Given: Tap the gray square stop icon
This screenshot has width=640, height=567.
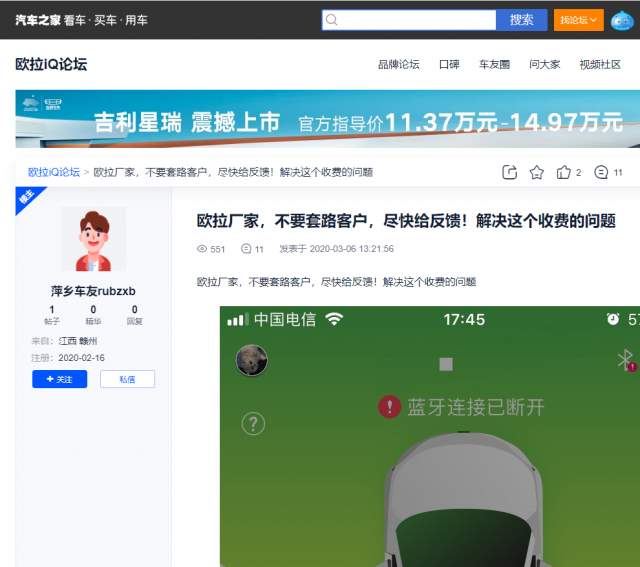Looking at the screenshot, I should [x=446, y=364].
